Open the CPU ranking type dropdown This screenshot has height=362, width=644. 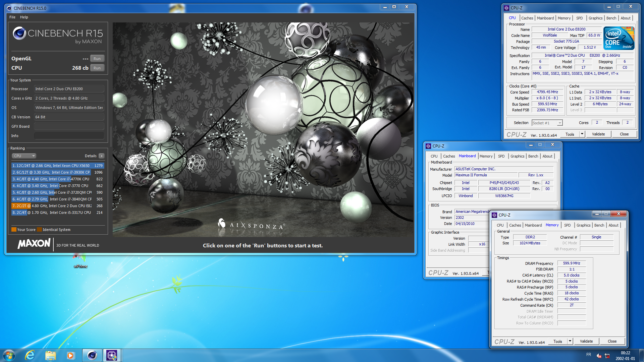pos(24,156)
